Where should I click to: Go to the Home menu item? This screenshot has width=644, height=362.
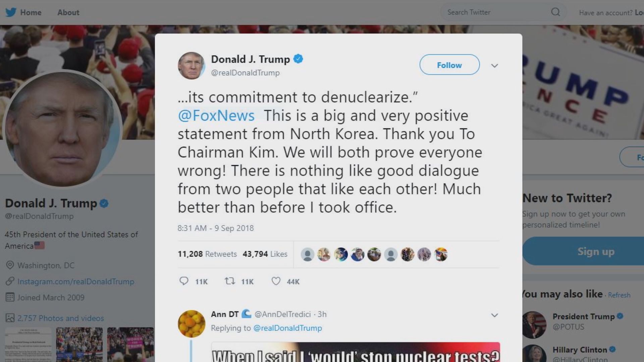(31, 12)
